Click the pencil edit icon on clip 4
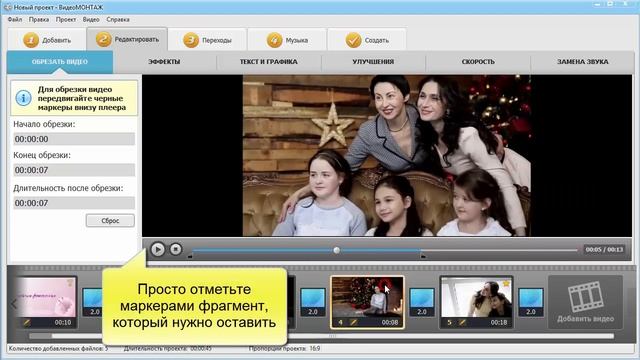This screenshot has height=360, width=640. click(353, 322)
